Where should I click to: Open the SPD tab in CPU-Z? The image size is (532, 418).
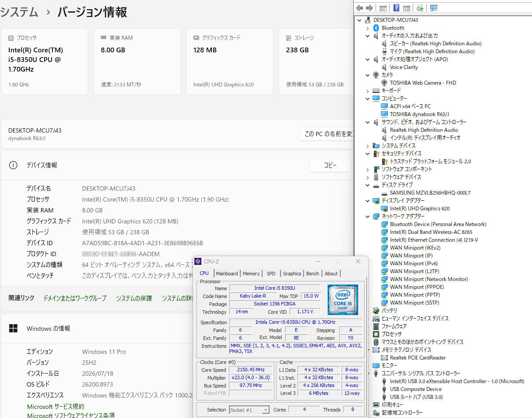pyautogui.click(x=271, y=274)
